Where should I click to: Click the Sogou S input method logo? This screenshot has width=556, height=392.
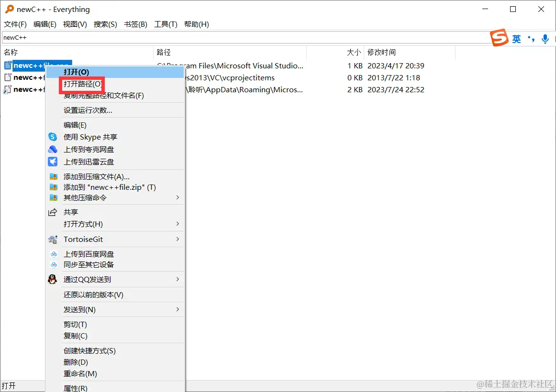tap(499, 38)
